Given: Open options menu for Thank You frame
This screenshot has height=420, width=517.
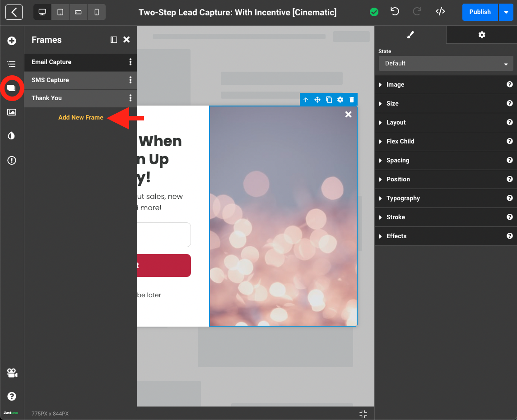Looking at the screenshot, I should click(130, 98).
